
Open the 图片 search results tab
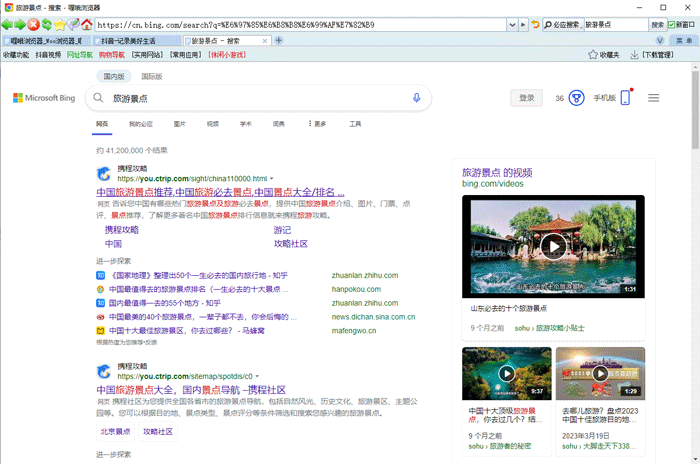[180, 124]
